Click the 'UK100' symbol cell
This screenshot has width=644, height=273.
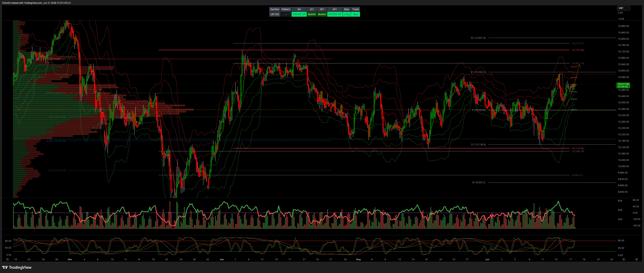pos(275,14)
